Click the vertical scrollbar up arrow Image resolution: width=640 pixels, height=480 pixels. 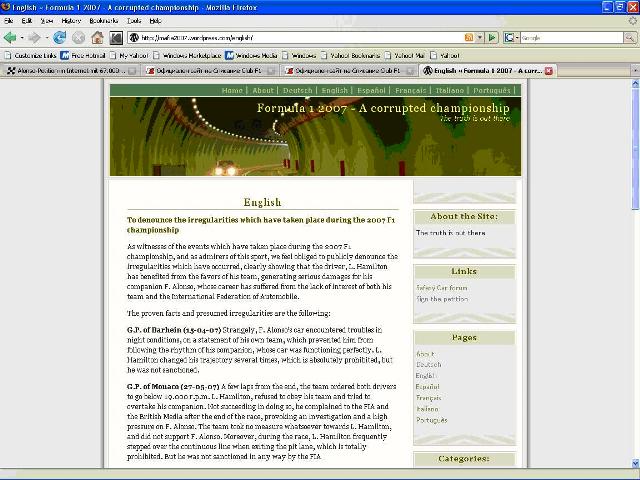[635, 84]
